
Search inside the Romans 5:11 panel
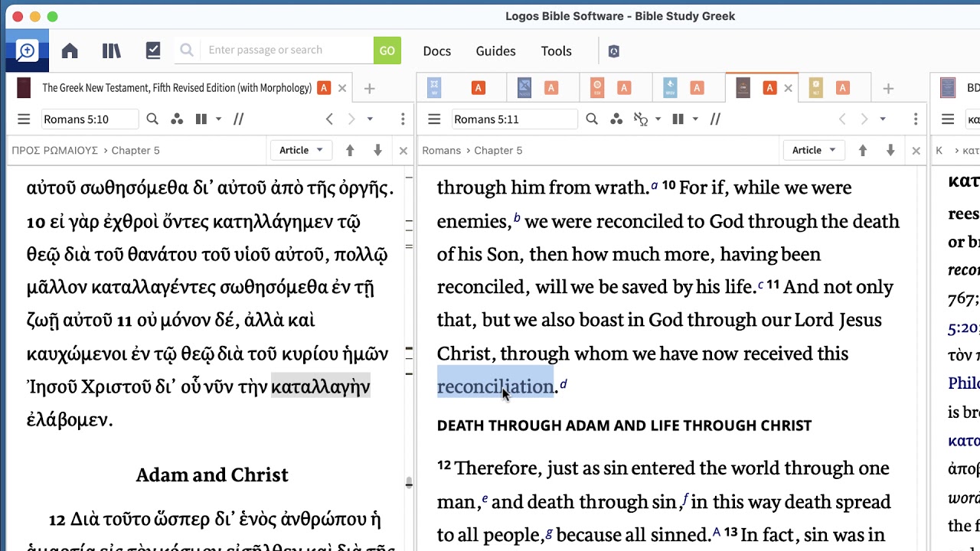click(592, 119)
